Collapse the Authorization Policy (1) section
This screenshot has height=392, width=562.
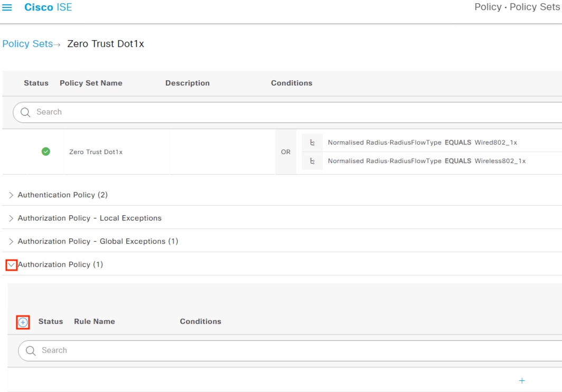click(x=12, y=265)
